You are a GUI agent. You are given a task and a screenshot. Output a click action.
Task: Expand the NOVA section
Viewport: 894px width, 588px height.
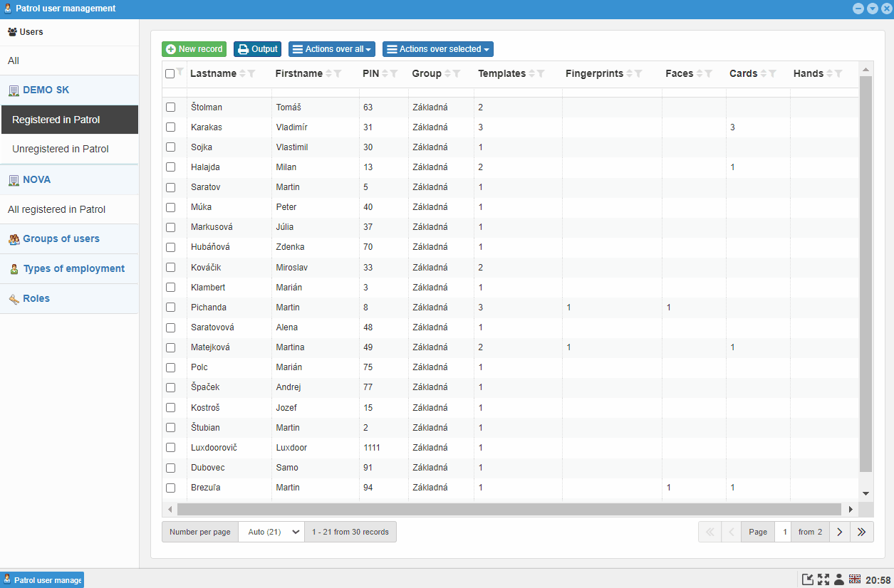[x=69, y=179]
